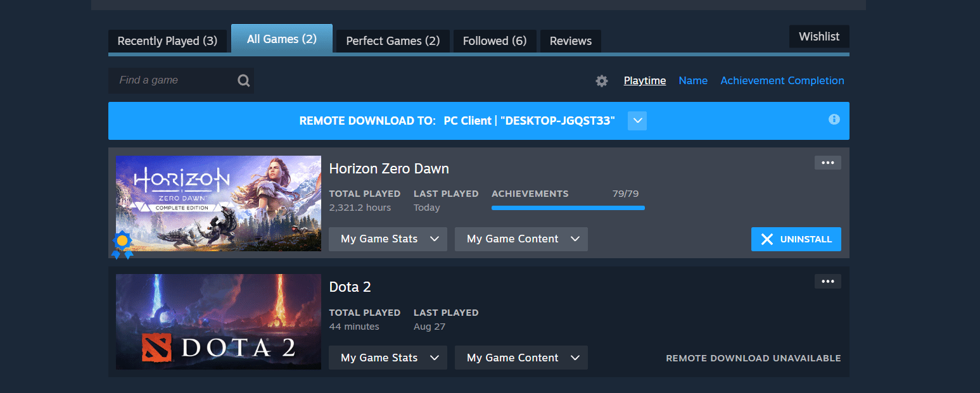The width and height of the screenshot is (980, 393).
Task: Open Horizon Zero Dawn three-dot options menu
Action: 828,163
